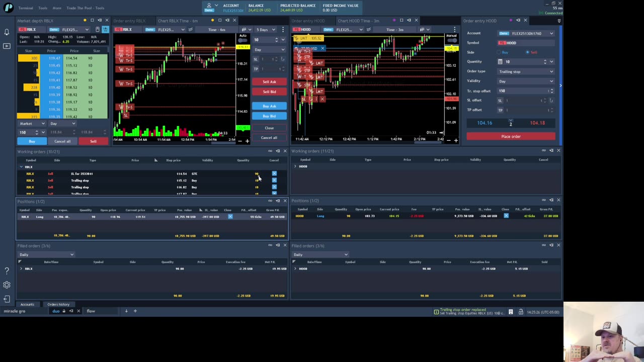Click the HOOD chart indicators icon
The image size is (644, 362).
point(368,30)
